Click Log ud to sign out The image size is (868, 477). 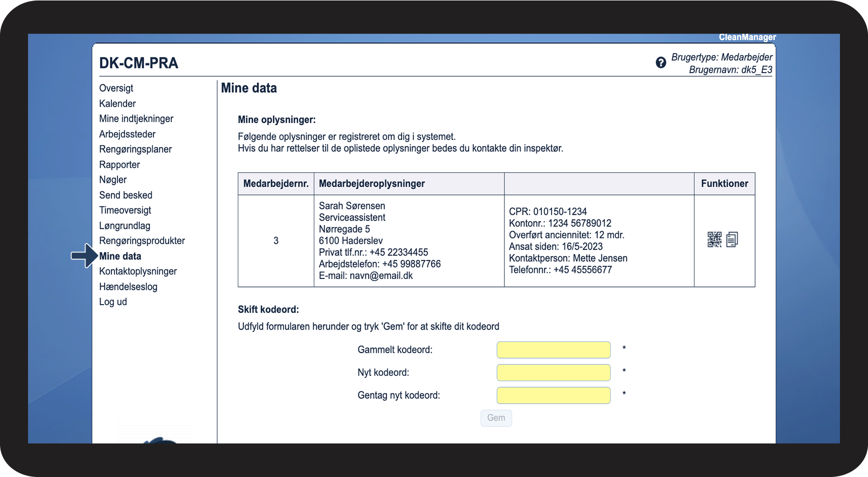113,302
